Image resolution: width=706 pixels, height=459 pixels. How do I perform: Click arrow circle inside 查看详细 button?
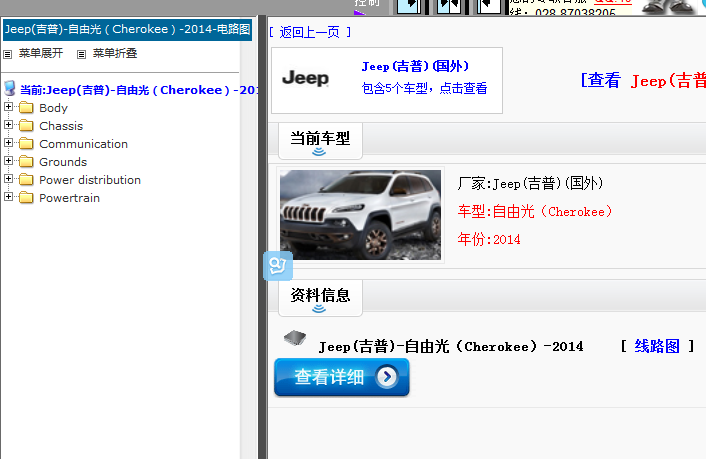click(387, 377)
